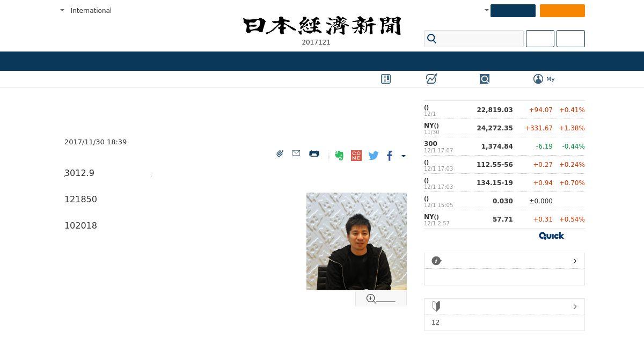Click the paperclip save icon
This screenshot has width=644, height=338.
coord(280,153)
